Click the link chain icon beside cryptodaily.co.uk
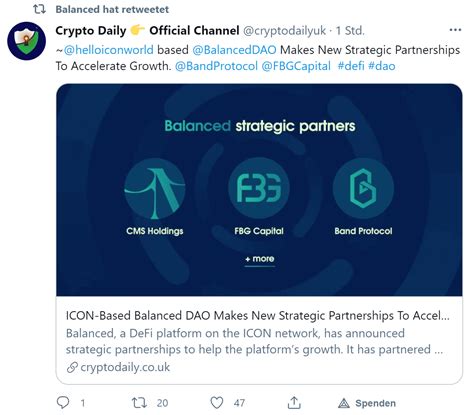This screenshot has height=415, width=474. (72, 367)
